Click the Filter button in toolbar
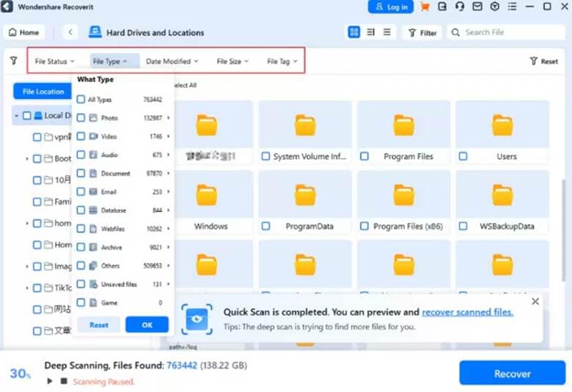Screen dimensions: 572x392 (422, 33)
